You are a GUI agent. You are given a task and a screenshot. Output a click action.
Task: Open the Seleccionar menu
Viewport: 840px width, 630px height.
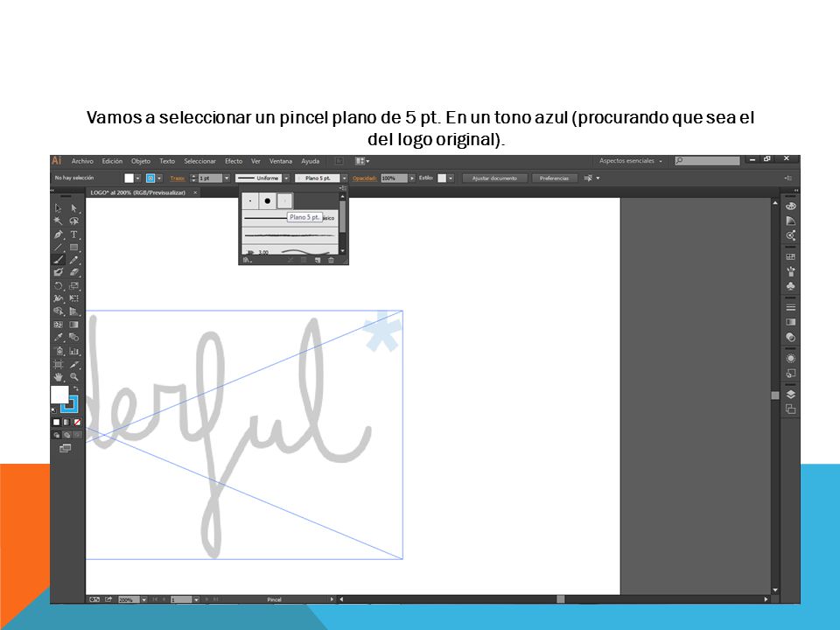(x=199, y=161)
